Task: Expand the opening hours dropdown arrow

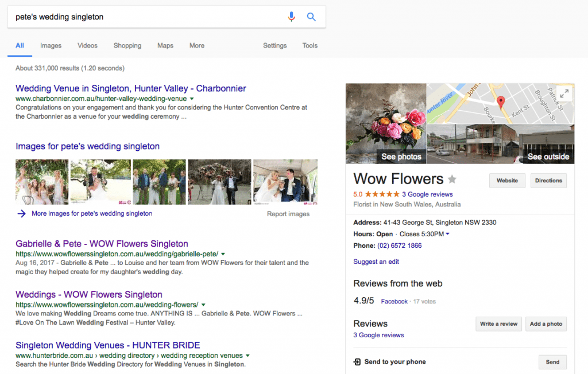Action: 447,234
